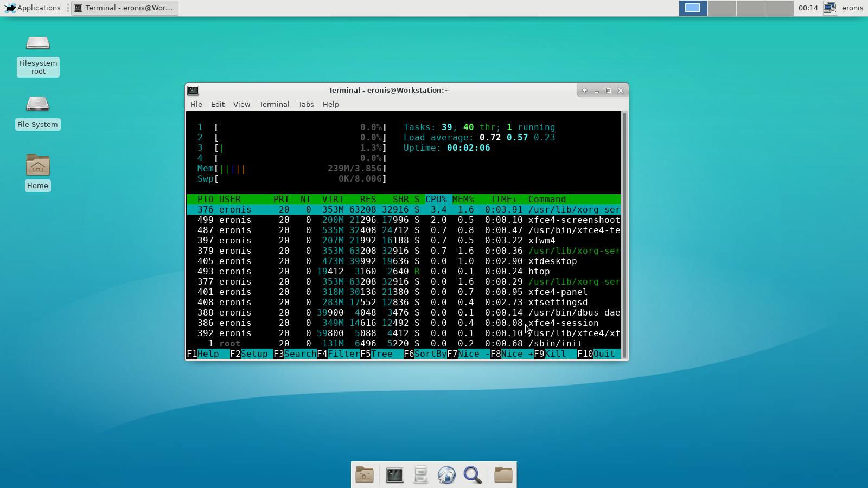The image size is (868, 488).
Task: Toggle F5 Tree view
Action: pyautogui.click(x=381, y=354)
